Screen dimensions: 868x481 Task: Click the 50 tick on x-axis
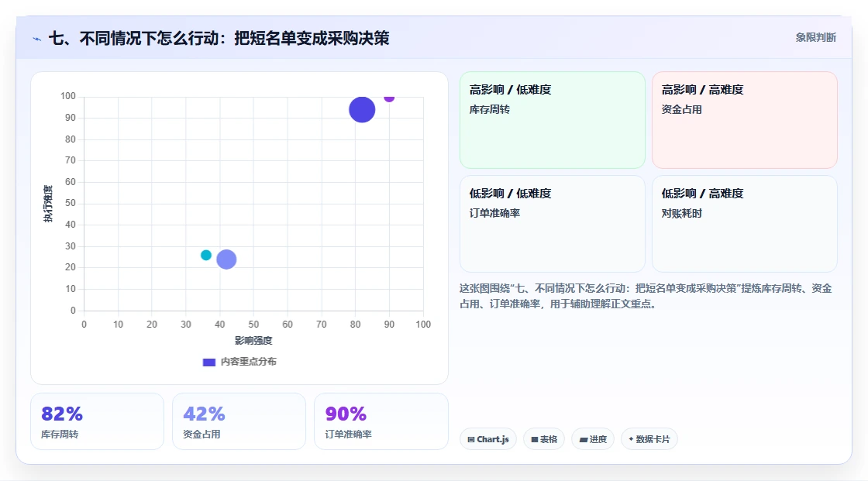click(x=253, y=325)
